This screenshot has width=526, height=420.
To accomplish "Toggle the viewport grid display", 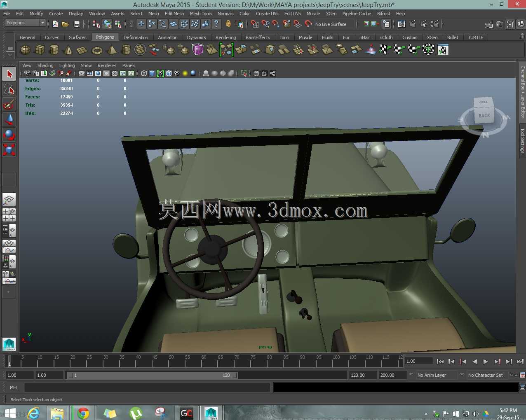I will tap(82, 73).
